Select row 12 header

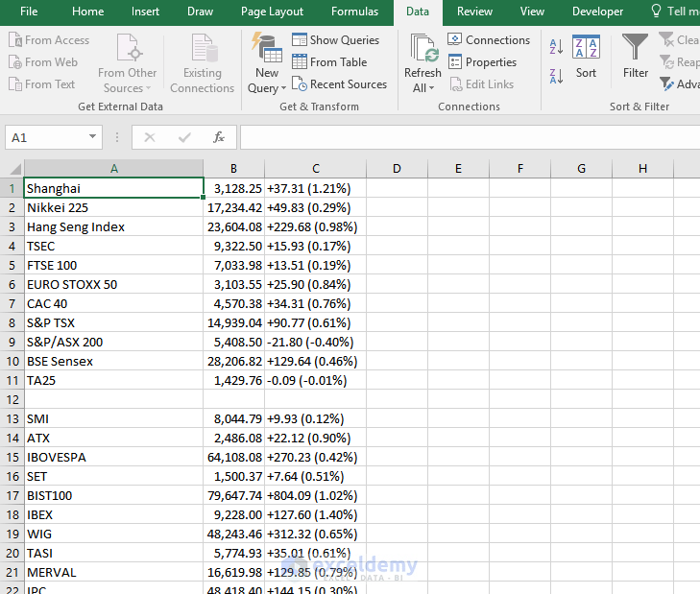click(x=12, y=399)
